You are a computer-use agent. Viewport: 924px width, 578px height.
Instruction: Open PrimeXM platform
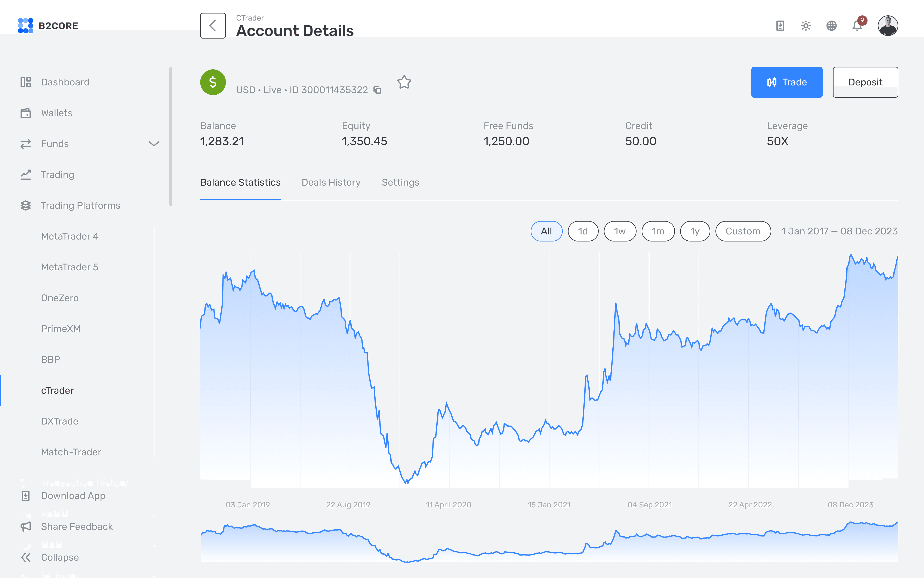[x=61, y=329]
